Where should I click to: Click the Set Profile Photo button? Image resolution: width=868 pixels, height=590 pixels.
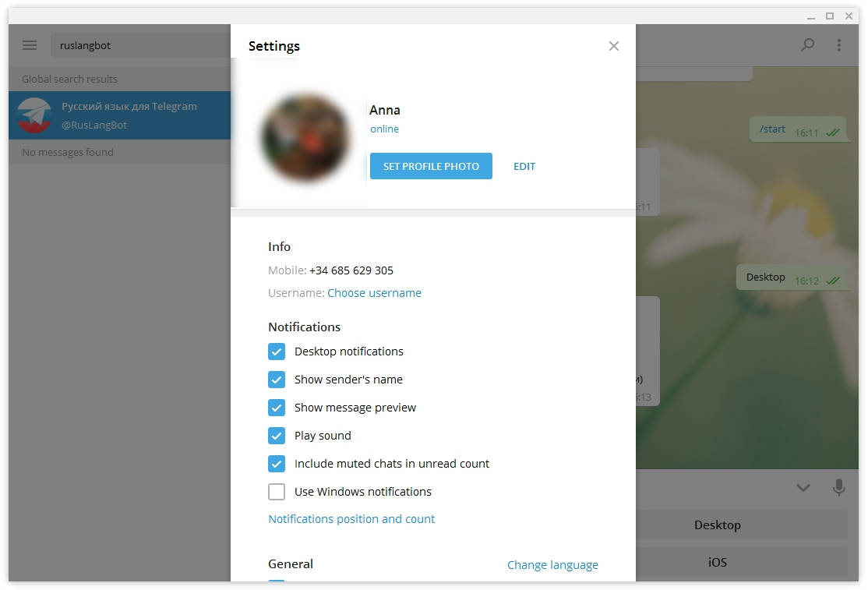click(431, 166)
